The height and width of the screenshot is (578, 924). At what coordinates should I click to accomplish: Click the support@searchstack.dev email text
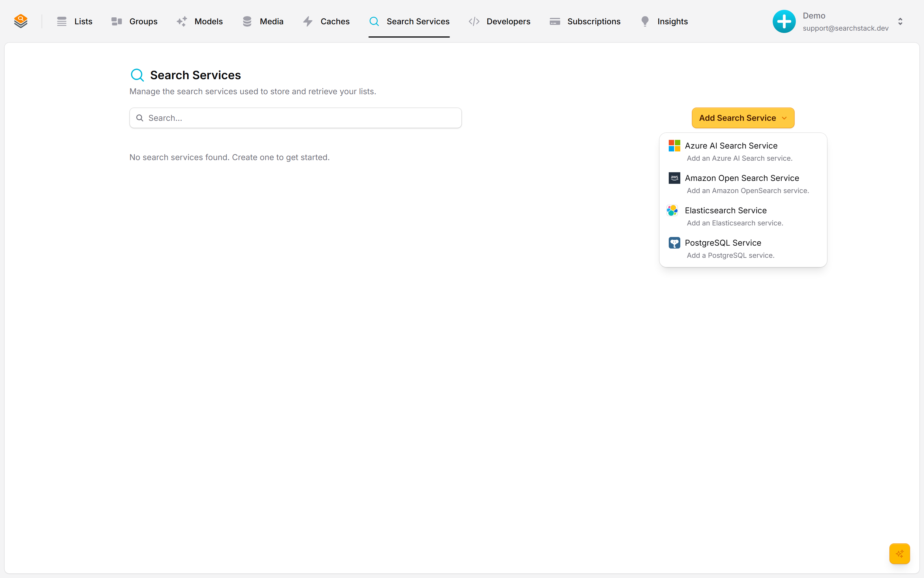tap(845, 28)
